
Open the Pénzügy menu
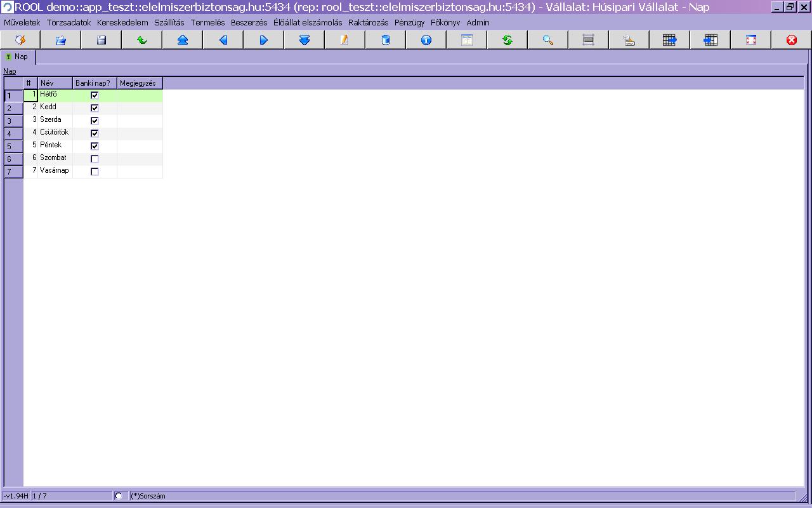[x=410, y=22]
